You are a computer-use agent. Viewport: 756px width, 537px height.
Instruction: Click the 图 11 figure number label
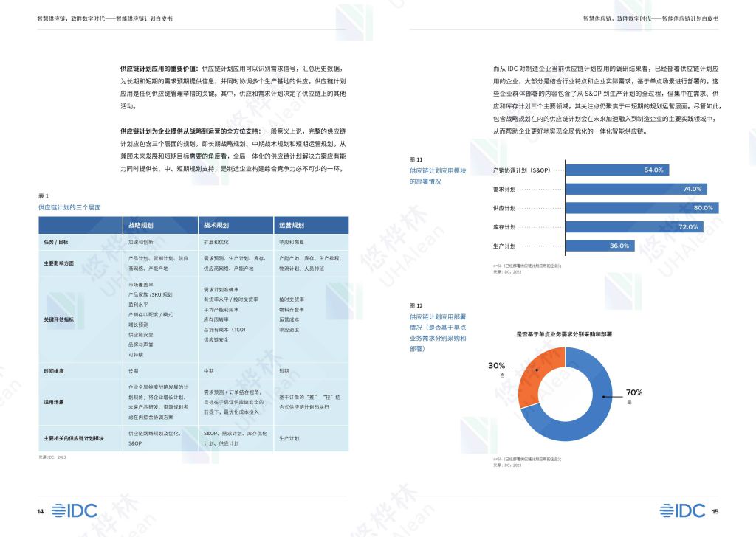[x=416, y=159]
